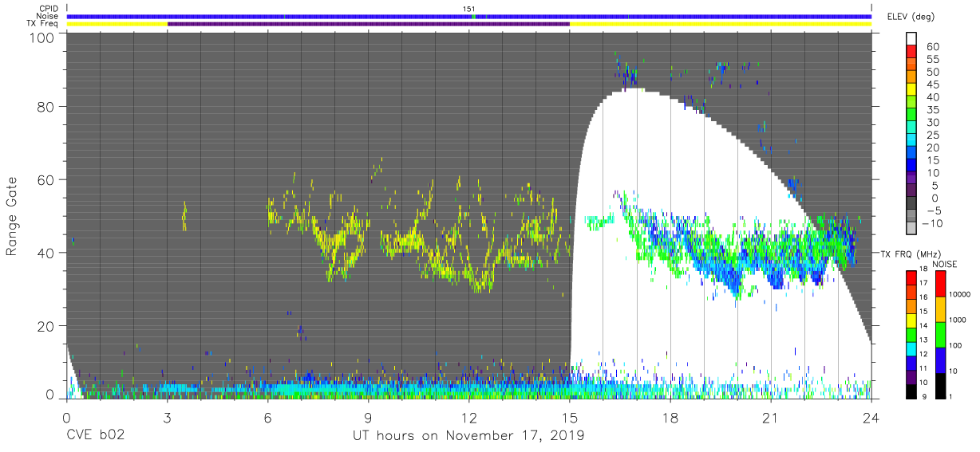This screenshot has height=452, width=980.
Task: Click the purple segment of the TX Freq strip
Action: click(x=369, y=24)
